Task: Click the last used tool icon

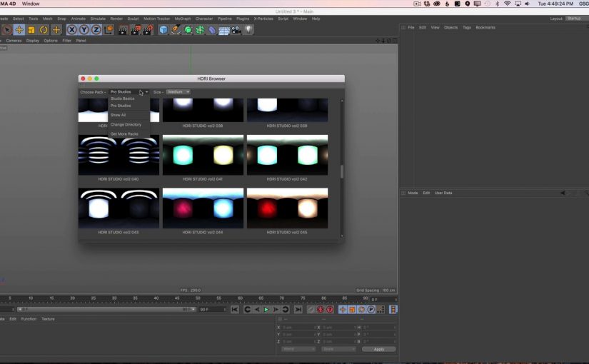Action: 56,30
